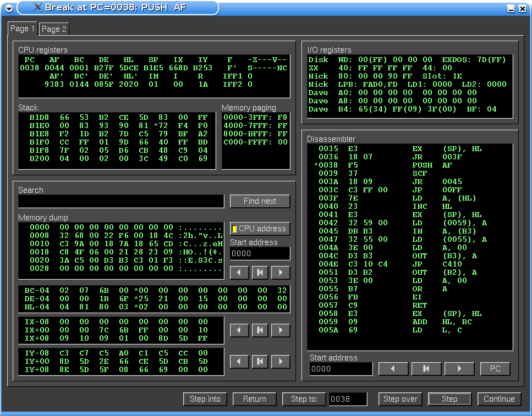
Task: Click the left arrow beside the IX rows
Action: pos(238,330)
